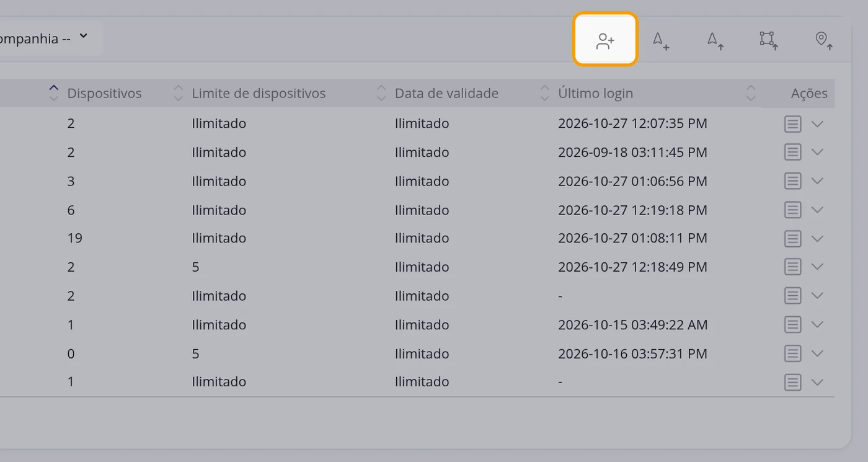Screen dimensions: 868x462
Task: Open details icon for row logged 01:06:56 PM
Action: tap(793, 181)
